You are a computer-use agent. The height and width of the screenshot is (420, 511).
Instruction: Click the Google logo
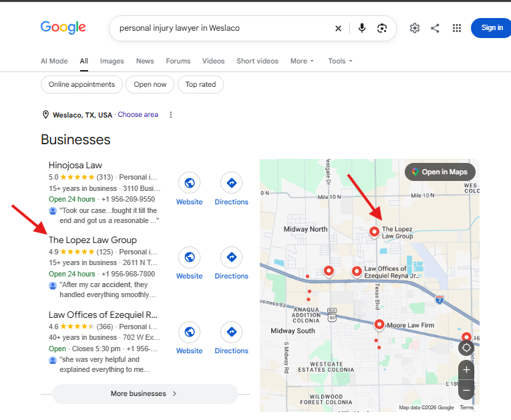coord(63,27)
